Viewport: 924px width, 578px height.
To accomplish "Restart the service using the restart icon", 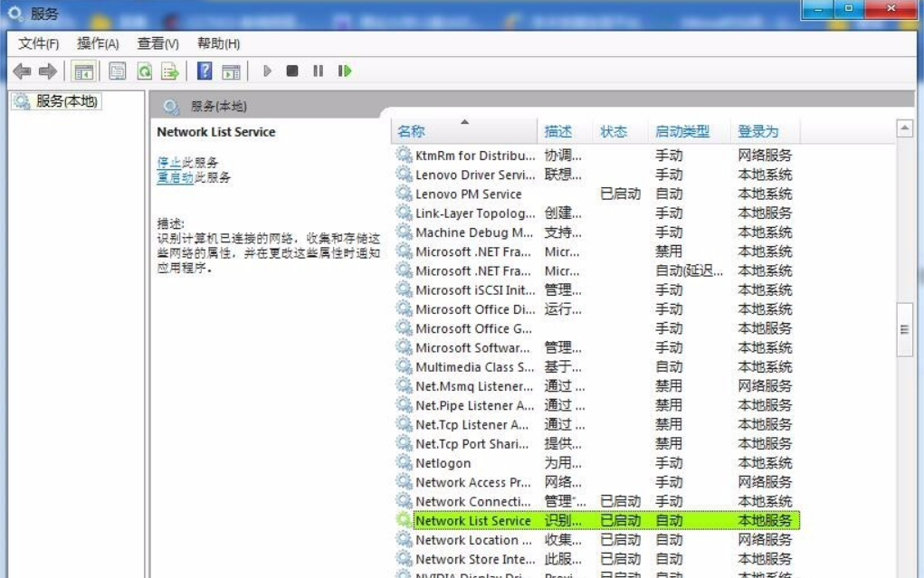I will [x=343, y=71].
